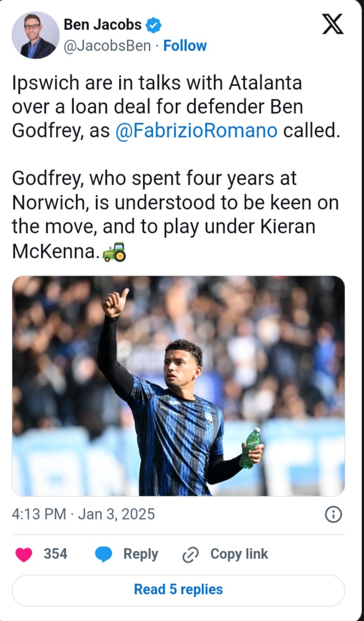
Task: Click the tractor emoji after McKenna
Action: (x=115, y=252)
